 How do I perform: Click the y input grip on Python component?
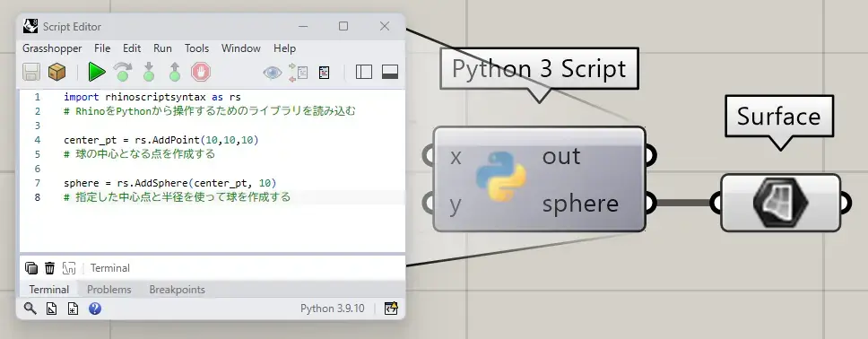click(429, 204)
